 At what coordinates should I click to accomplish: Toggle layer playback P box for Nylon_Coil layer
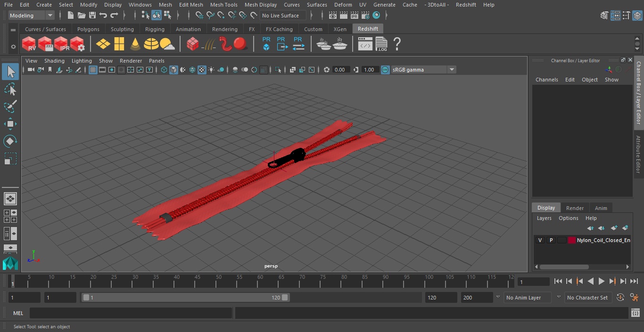pos(551,240)
